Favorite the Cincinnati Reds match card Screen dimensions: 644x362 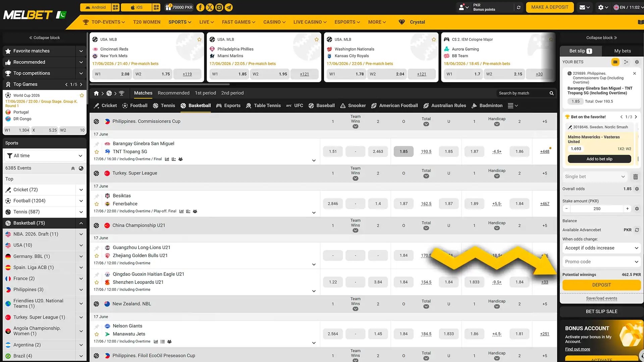point(199,40)
